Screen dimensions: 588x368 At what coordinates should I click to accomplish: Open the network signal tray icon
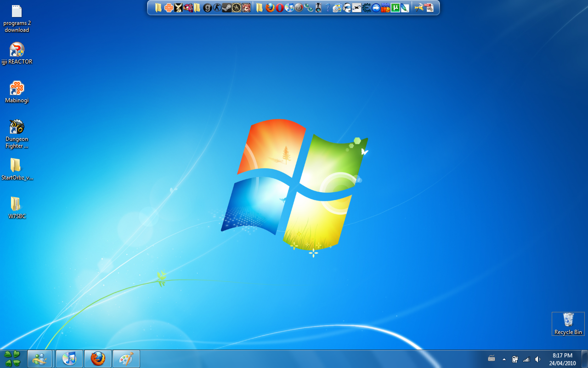point(526,359)
